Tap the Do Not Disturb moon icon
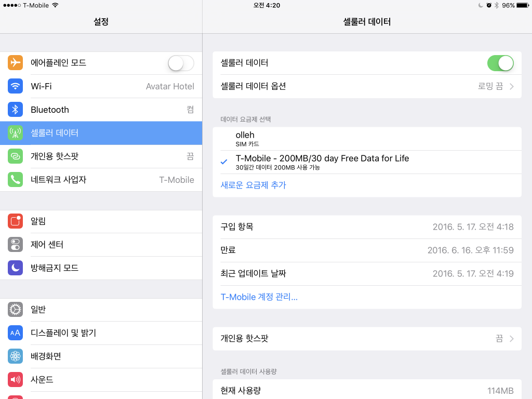Viewport: 532px width, 399px height. [15, 268]
